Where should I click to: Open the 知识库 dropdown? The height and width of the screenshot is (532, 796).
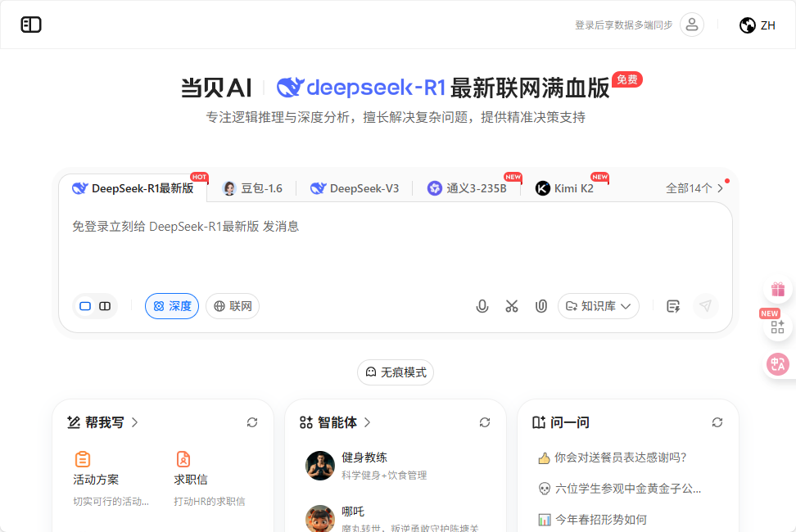point(599,306)
